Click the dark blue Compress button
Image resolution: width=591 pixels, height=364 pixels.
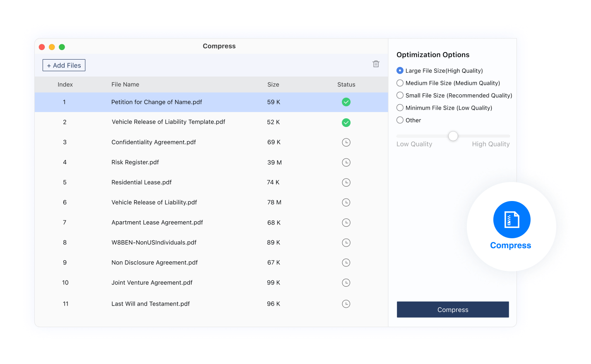453,310
